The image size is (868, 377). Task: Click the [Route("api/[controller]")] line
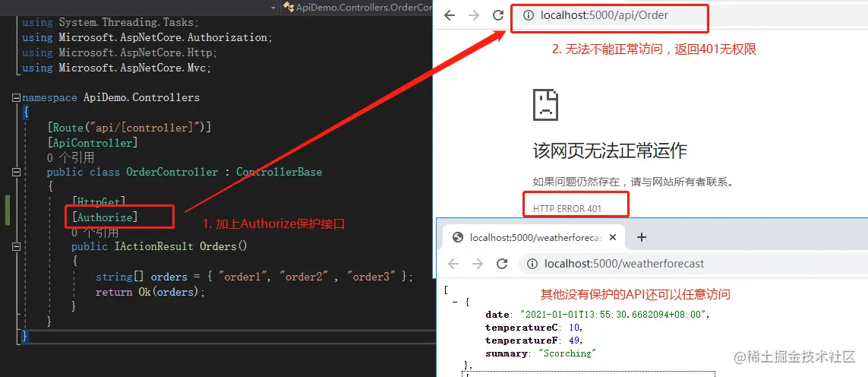(130, 128)
